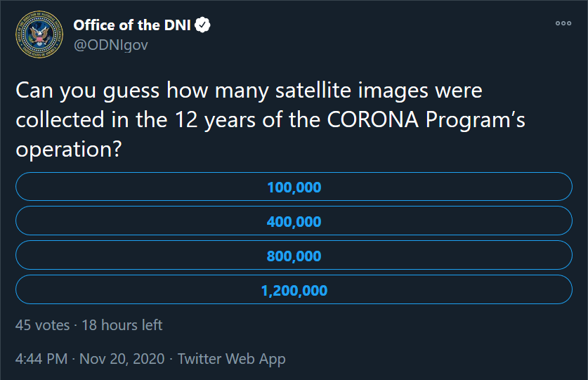Click the blue verified badge checkmark
The image size is (588, 380).
tap(202, 25)
